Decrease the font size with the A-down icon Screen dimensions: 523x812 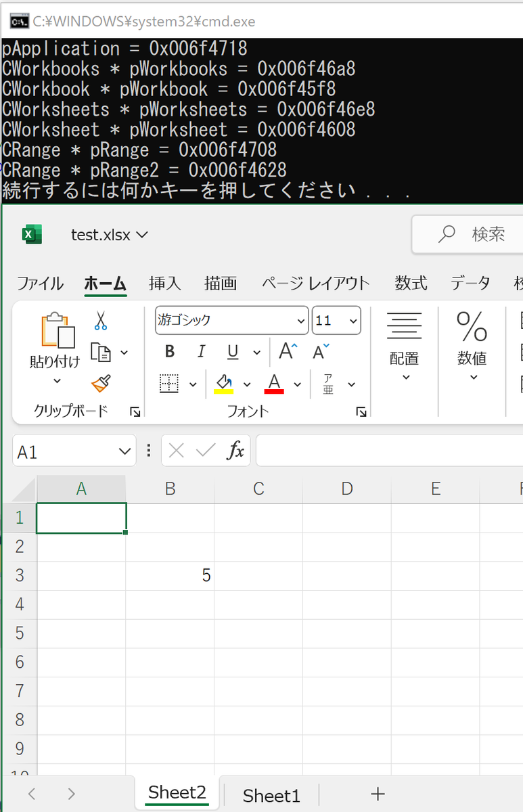point(321,351)
